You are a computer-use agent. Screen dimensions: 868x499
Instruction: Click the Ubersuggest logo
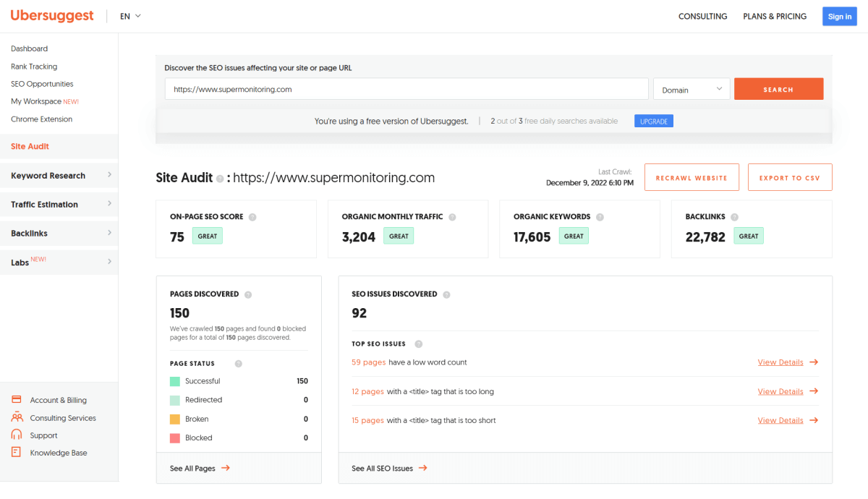point(52,16)
